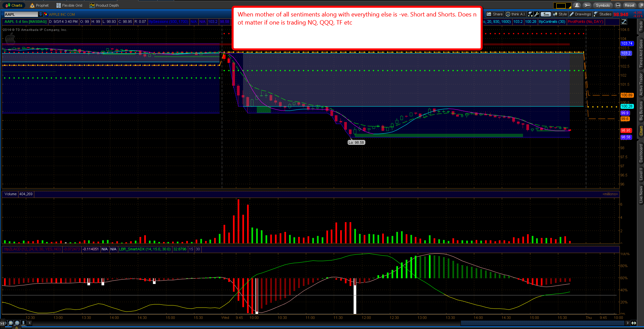Viewport: 644px width, 329px height.
Task: Click the right scroll arrow on time scrollbar
Action: point(628,323)
